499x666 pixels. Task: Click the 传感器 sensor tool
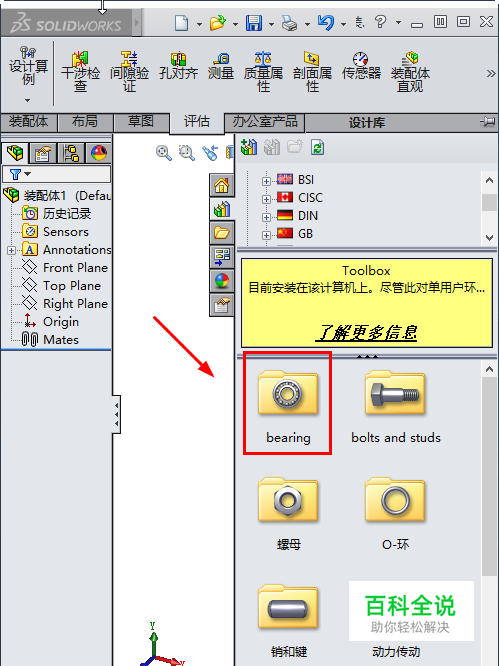[x=361, y=66]
